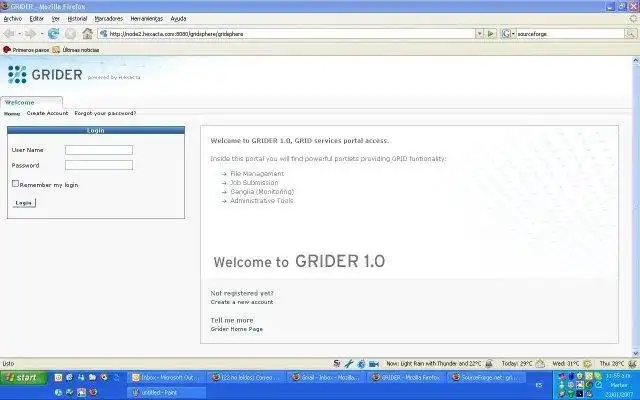Click the Go arrow next to address bar

(x=491, y=33)
